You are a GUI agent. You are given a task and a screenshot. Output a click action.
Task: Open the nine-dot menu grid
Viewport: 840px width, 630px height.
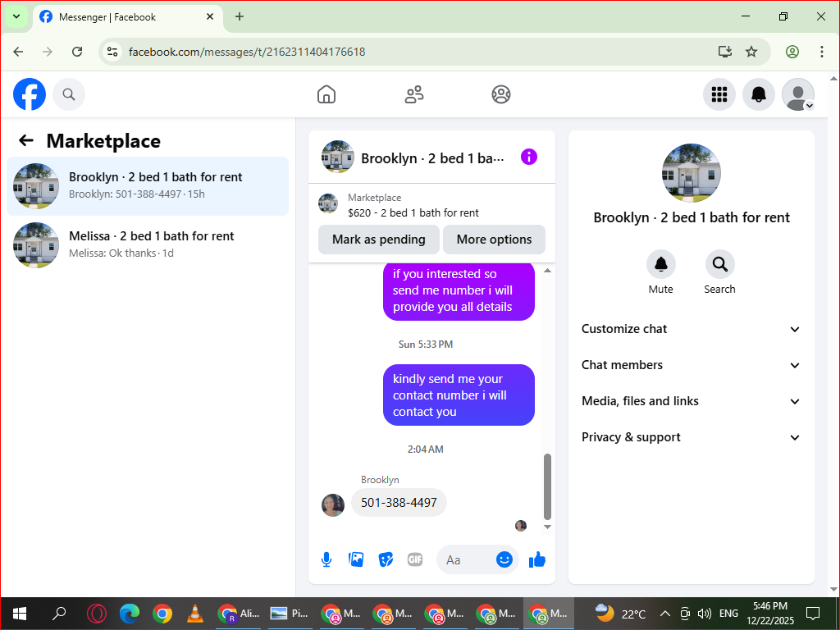[x=719, y=94]
